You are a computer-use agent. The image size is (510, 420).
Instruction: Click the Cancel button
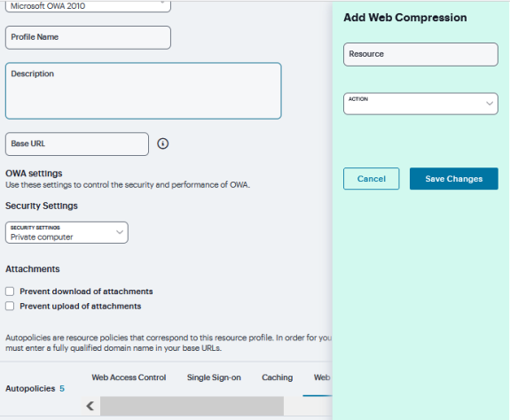point(371,179)
